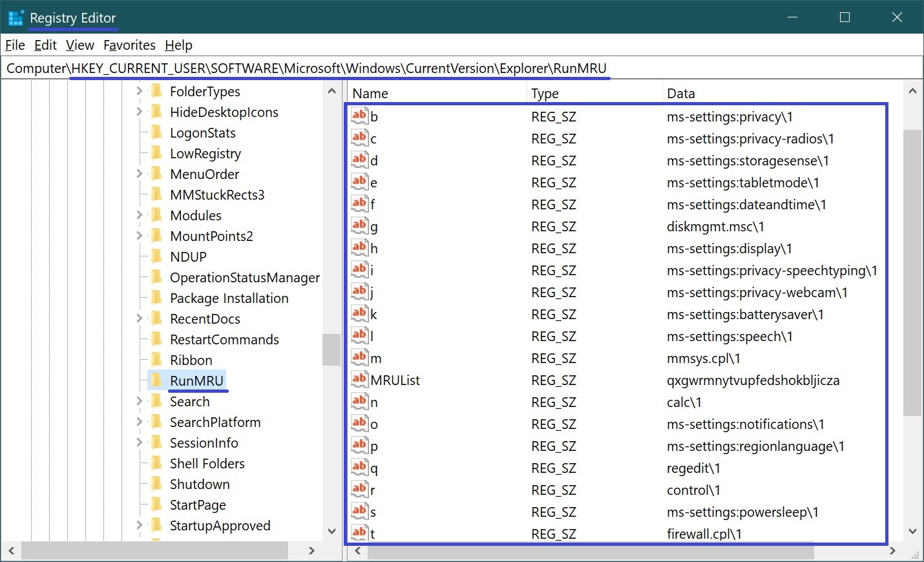Click the string value icon for 'p'

point(360,446)
